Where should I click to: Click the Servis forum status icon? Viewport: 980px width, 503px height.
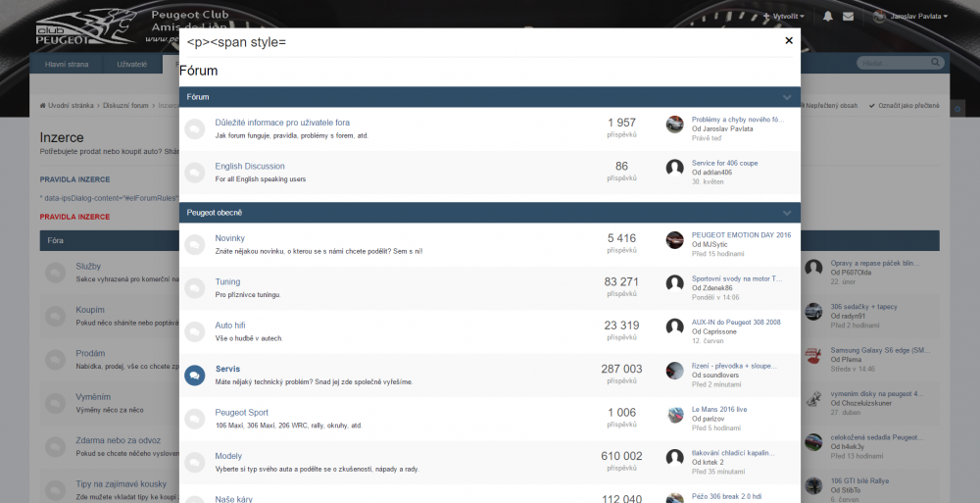pyautogui.click(x=194, y=375)
